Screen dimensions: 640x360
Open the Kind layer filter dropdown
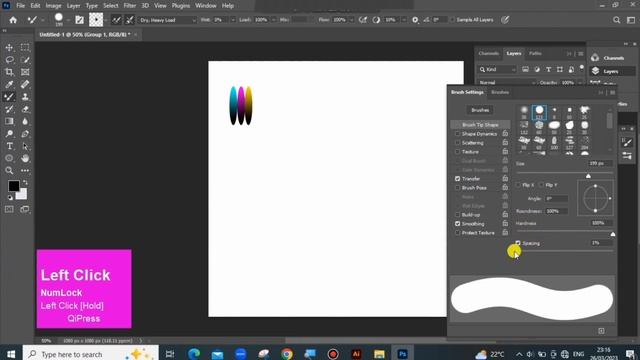[x=498, y=69]
